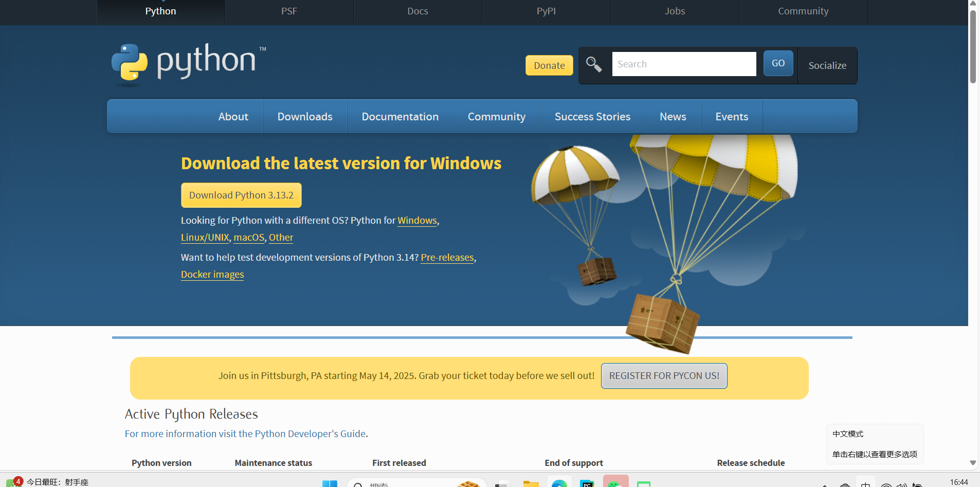This screenshot has width=980, height=487.
Task: Select the Python tab in top bar
Action: tap(160, 11)
